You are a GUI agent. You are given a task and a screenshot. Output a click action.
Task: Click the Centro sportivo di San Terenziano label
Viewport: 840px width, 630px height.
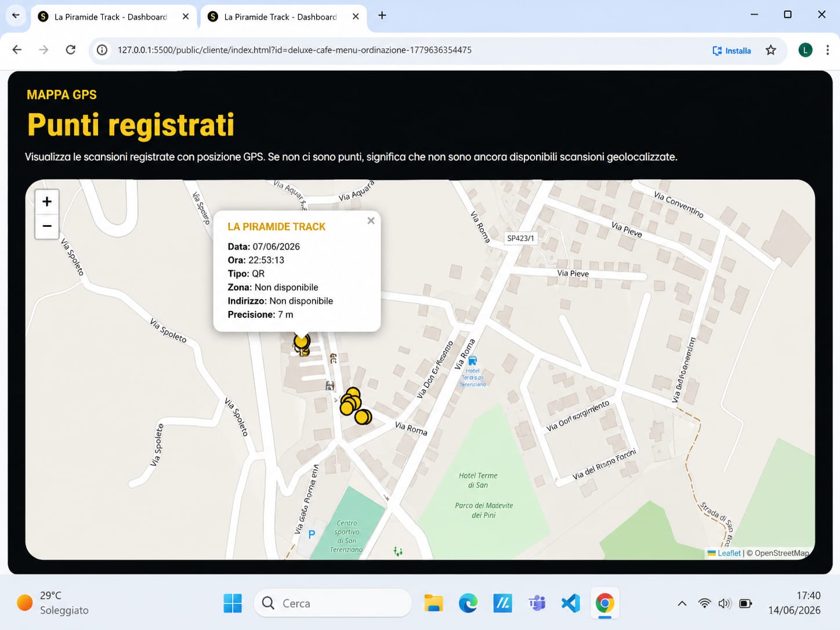346,536
